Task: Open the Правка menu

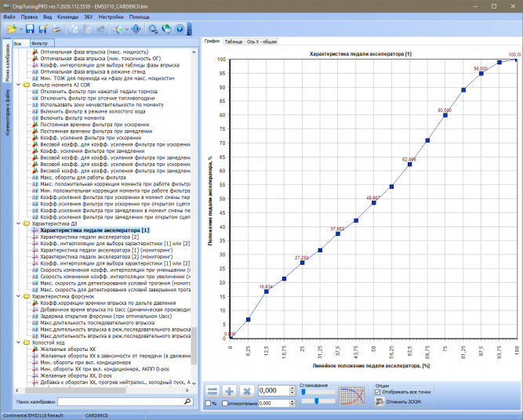Action: pyautogui.click(x=29, y=16)
